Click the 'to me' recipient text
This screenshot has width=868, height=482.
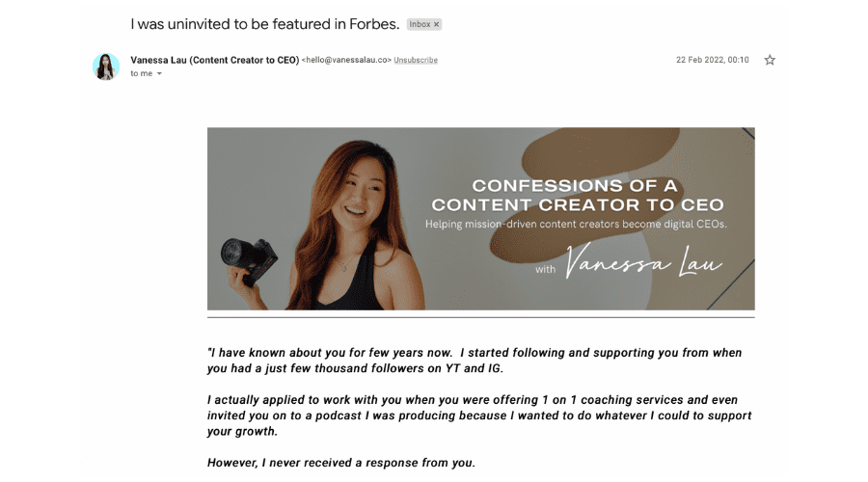pos(141,74)
